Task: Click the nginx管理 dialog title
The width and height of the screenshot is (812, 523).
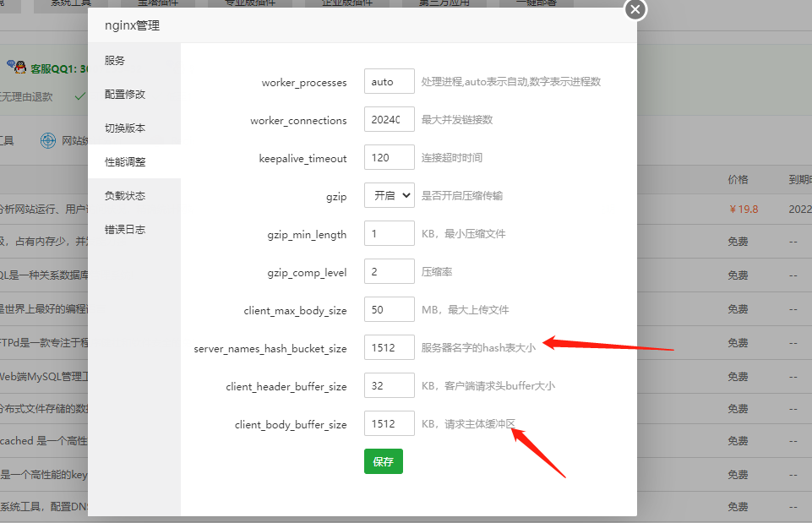Action: tap(132, 25)
